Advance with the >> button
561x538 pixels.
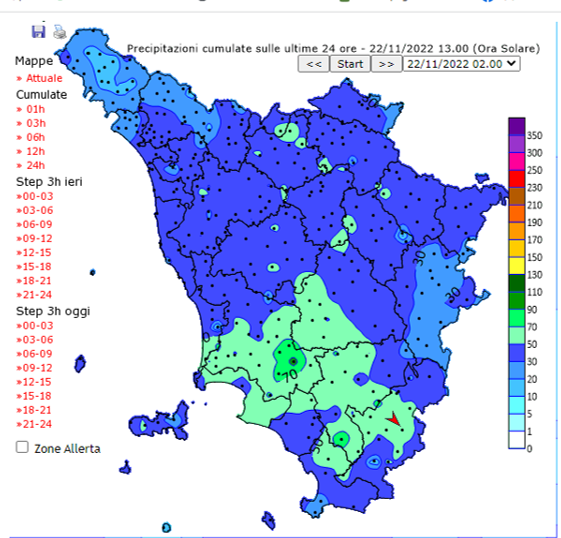point(386,64)
